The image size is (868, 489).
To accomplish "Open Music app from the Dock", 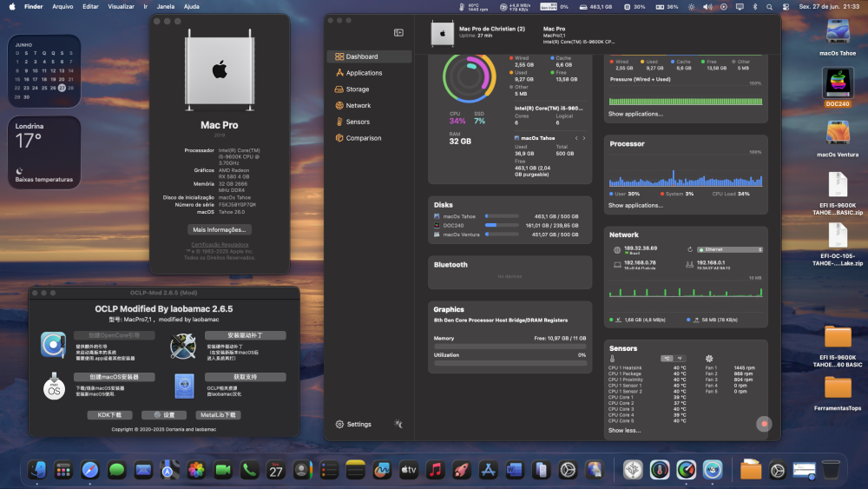I will tap(435, 470).
